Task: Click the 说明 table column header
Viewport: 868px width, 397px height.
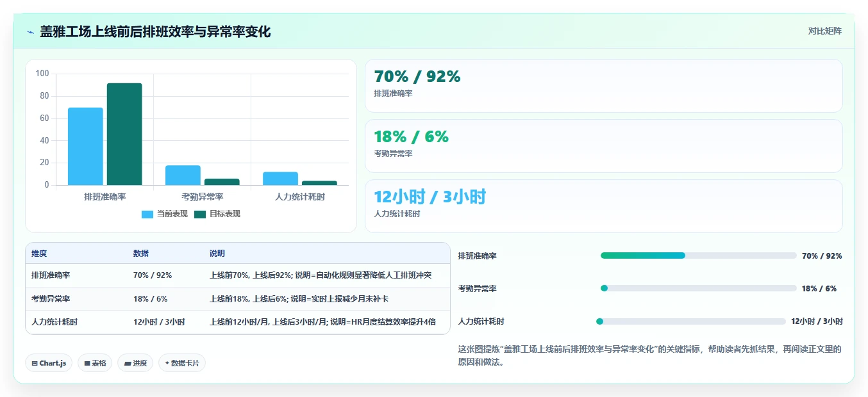Action: (217, 254)
